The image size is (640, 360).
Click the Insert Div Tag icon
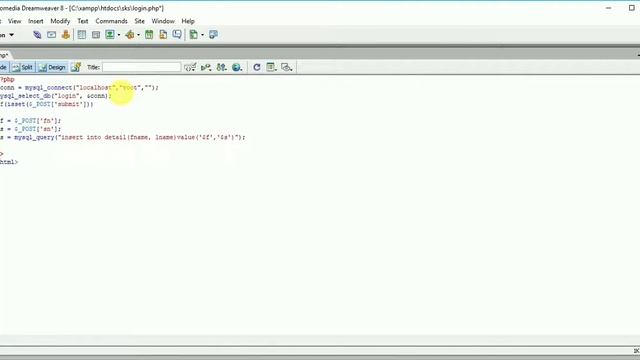(x=96, y=35)
